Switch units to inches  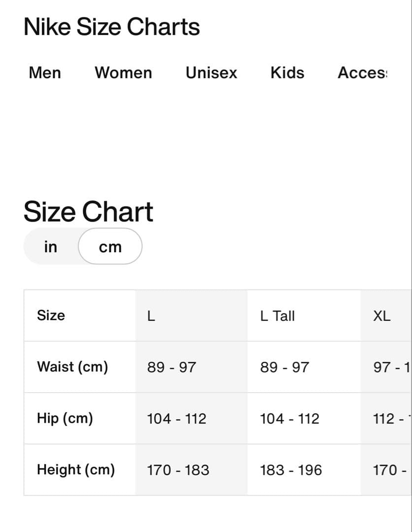pyautogui.click(x=51, y=246)
